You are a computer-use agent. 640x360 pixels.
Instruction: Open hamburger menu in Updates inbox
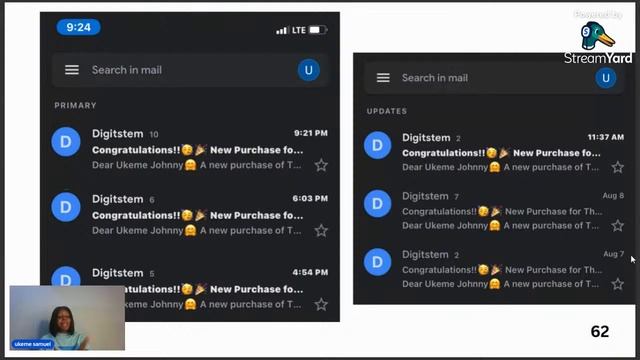[383, 78]
